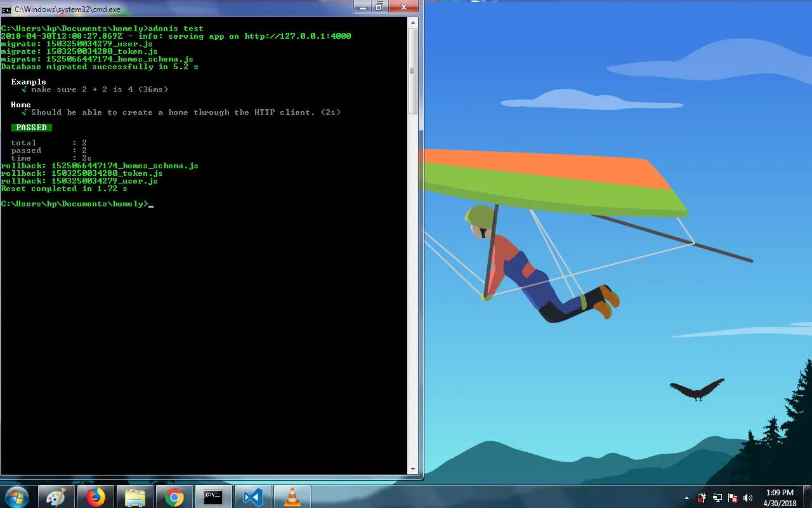Image resolution: width=812 pixels, height=508 pixels.
Task: Click the 'Example' test group heading
Action: [x=29, y=82]
